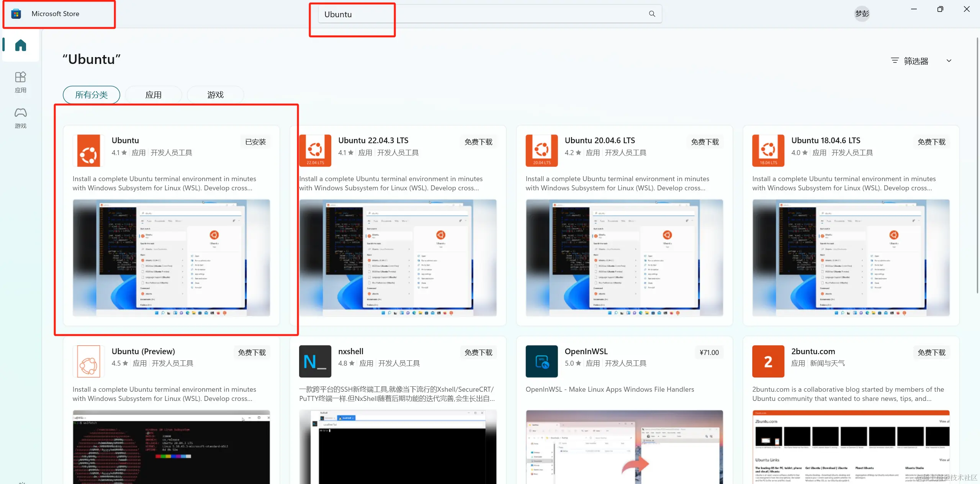Click the "Ubuntu" results heading
This screenshot has height=484, width=980.
[x=92, y=59]
